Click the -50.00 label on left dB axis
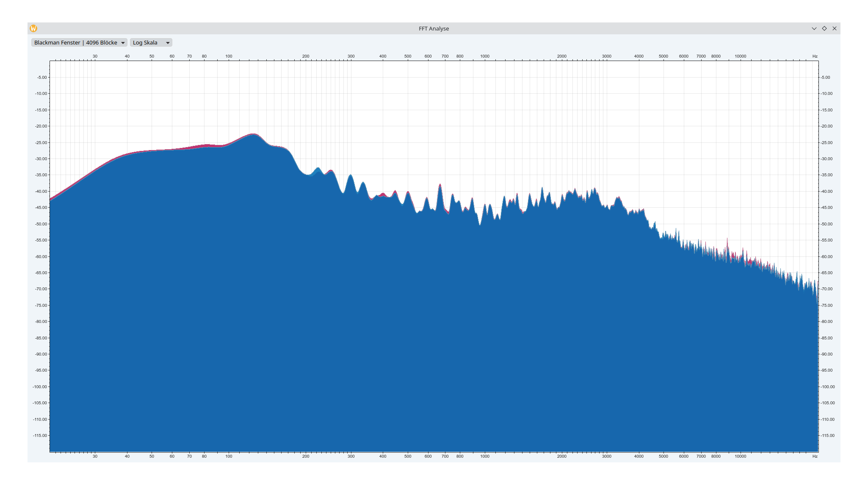868x495 pixels. pos(41,224)
